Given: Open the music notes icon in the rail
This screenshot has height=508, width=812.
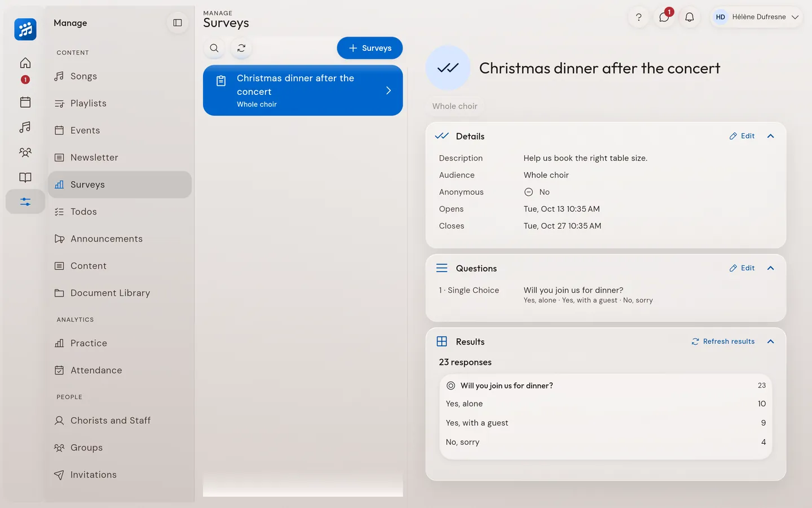Looking at the screenshot, I should click(25, 127).
